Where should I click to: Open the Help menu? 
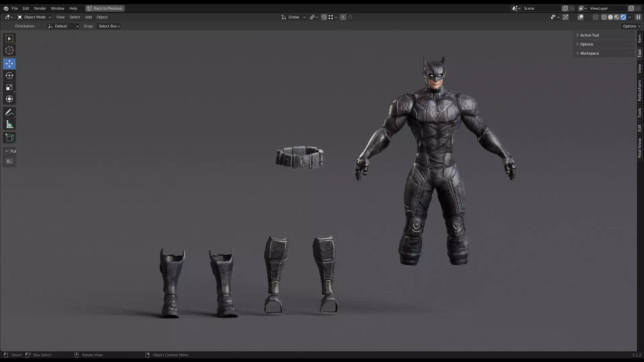coord(73,8)
